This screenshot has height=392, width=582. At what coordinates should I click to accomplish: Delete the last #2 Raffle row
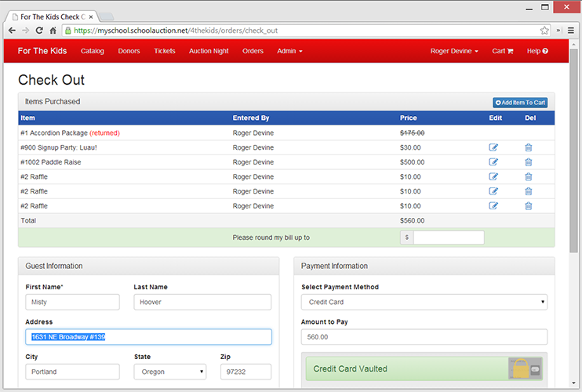point(529,205)
